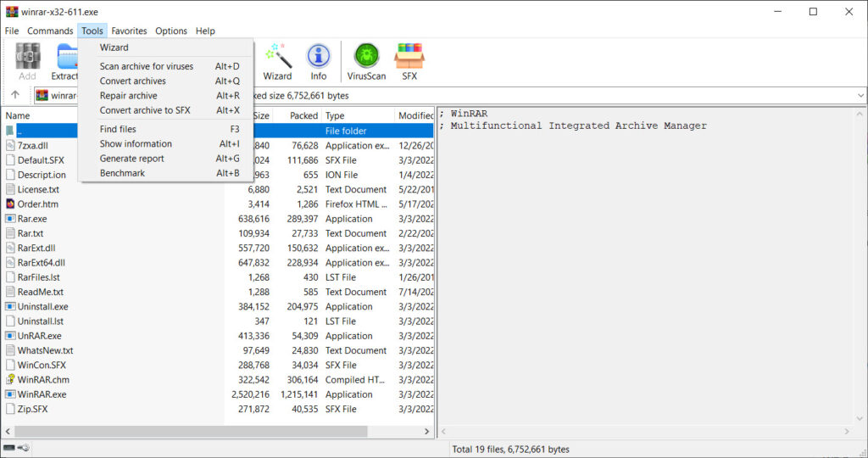
Task: Select Convert archives menu entry
Action: pyautogui.click(x=165, y=81)
